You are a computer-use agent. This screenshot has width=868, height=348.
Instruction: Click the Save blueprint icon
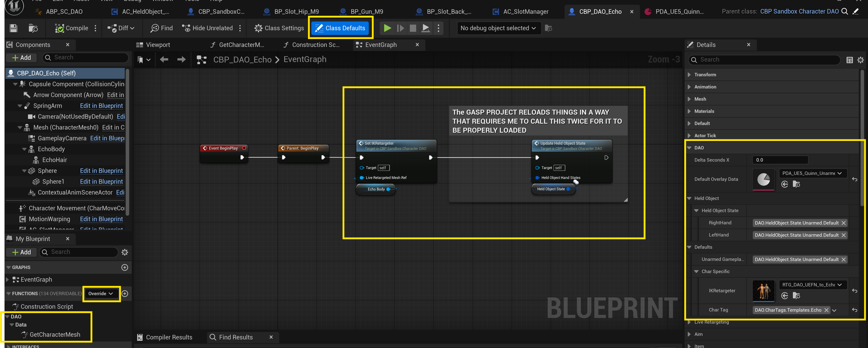pos(14,28)
